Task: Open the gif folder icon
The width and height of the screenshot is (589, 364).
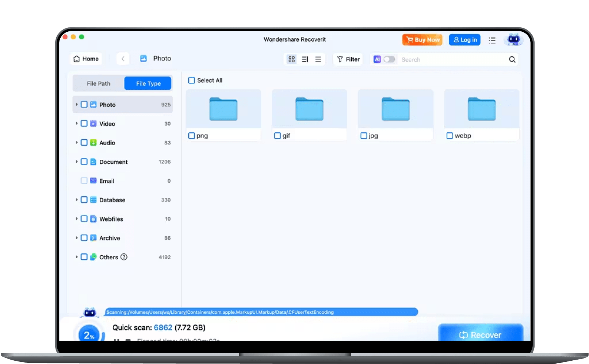Action: click(x=309, y=109)
